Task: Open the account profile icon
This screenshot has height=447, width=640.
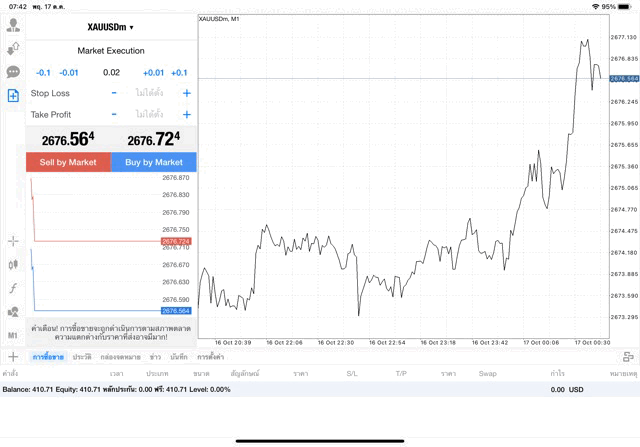Action: (x=13, y=25)
